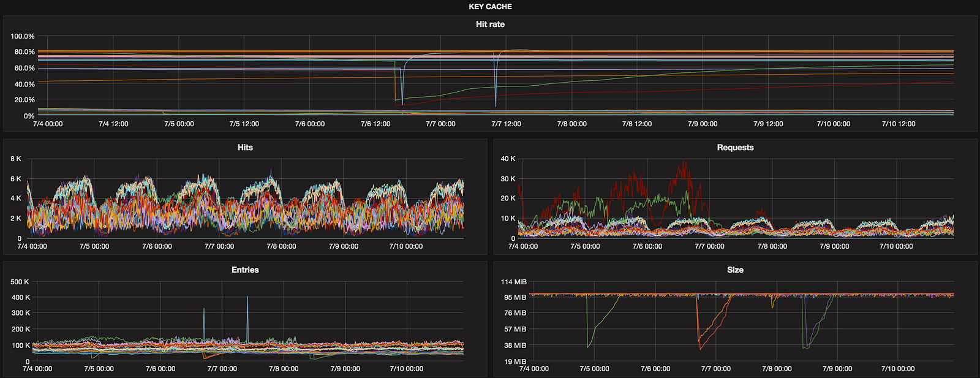
Task: Open the Hit rate panel title menu
Action: coord(490,25)
